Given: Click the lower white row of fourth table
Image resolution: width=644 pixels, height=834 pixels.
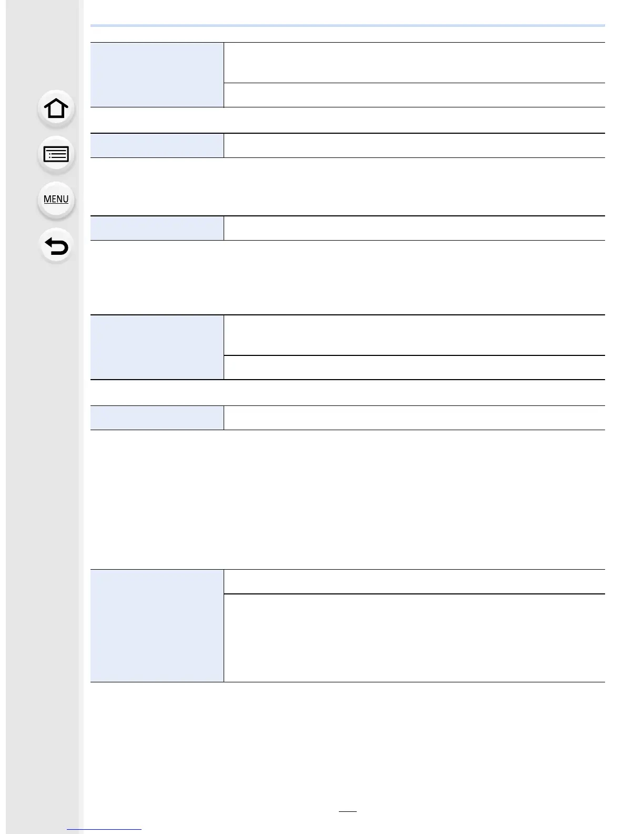Looking at the screenshot, I should [x=415, y=368].
